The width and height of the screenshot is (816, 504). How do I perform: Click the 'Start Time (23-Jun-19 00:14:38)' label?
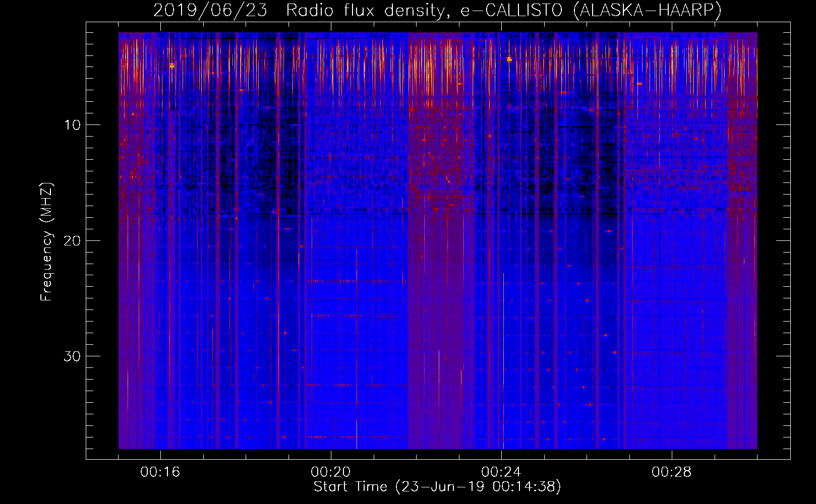[x=437, y=487]
